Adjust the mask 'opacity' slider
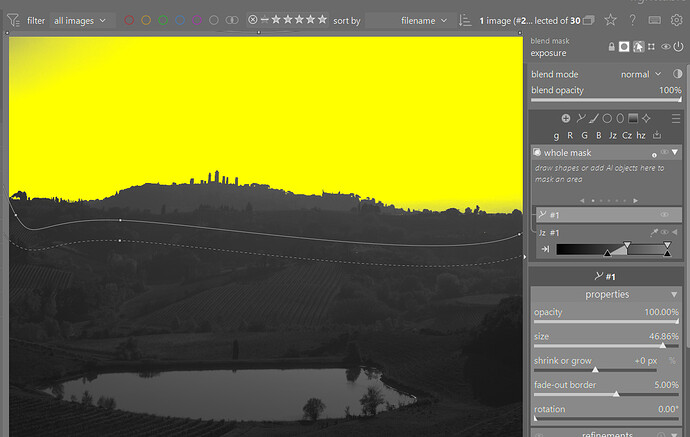Image resolution: width=690 pixels, height=437 pixels. pos(606,322)
